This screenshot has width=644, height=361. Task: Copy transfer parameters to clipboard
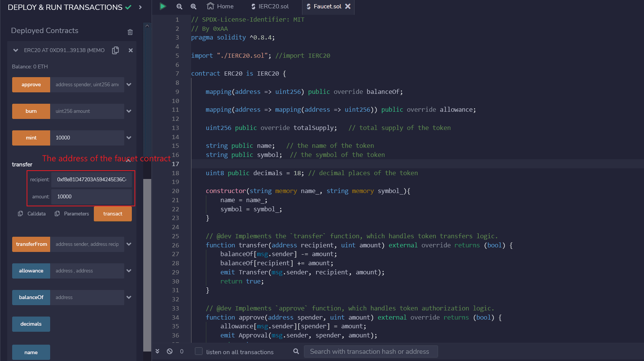pyautogui.click(x=72, y=214)
